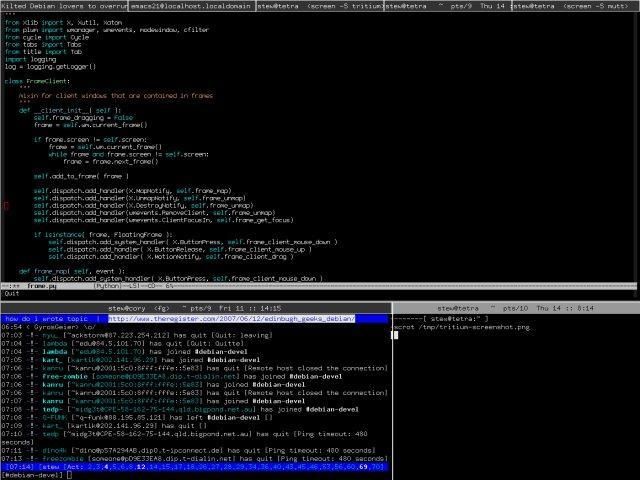Image resolution: width=640 pixels, height=480 pixels.
Task: Select the stew@tetra pts/9 Thu 14 tab
Action: (448, 6)
